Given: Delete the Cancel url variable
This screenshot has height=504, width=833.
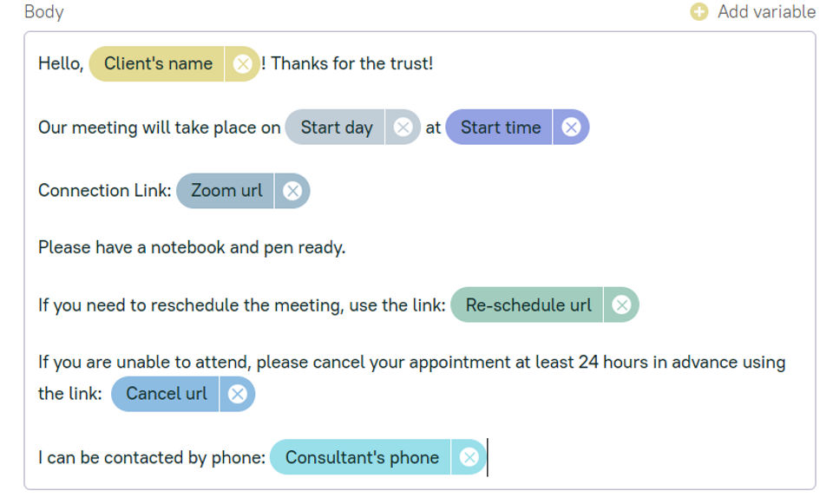Looking at the screenshot, I should [237, 394].
